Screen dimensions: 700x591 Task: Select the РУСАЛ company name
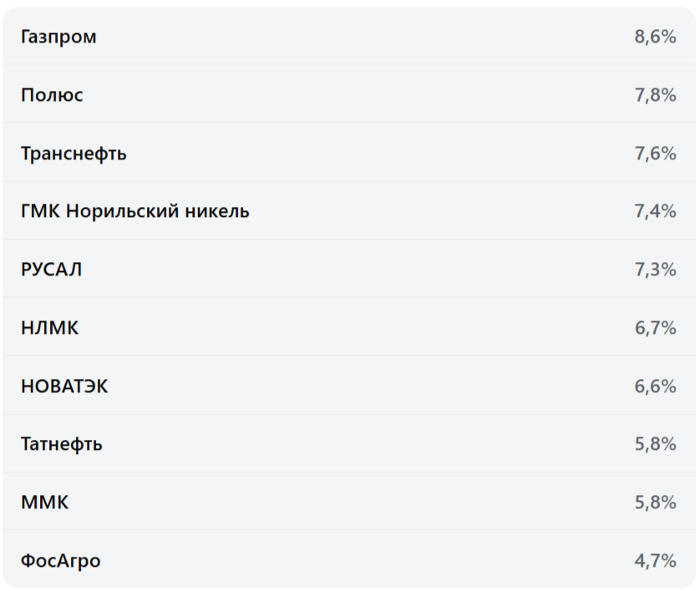click(x=51, y=270)
